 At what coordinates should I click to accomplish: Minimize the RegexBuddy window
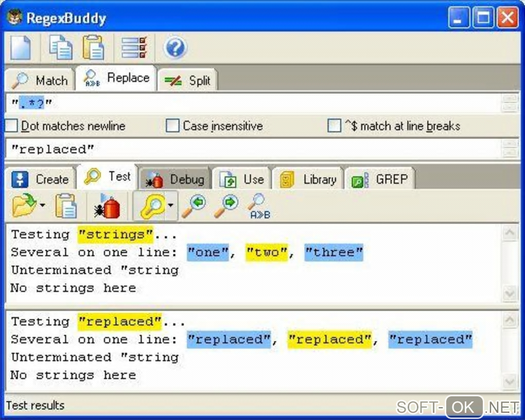point(459,17)
